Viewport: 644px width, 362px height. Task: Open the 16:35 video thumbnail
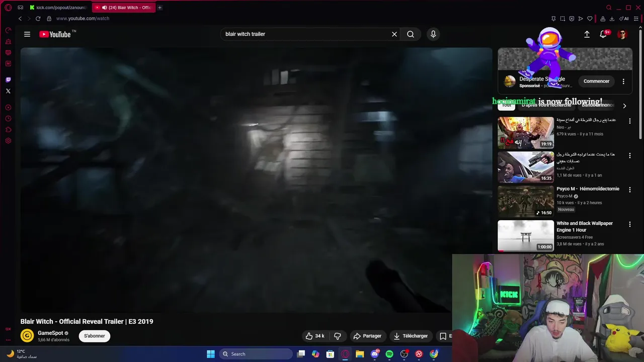tap(526, 167)
